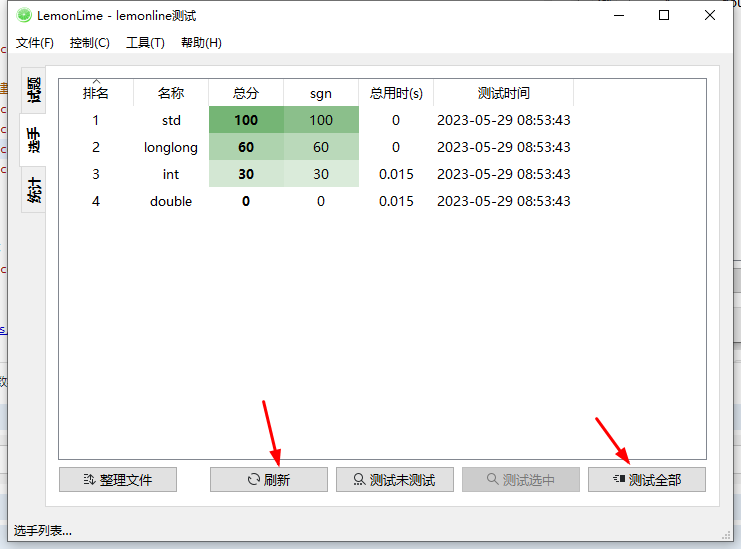
Task: Switch to the 试题 vertical tab
Action: (x=34, y=90)
